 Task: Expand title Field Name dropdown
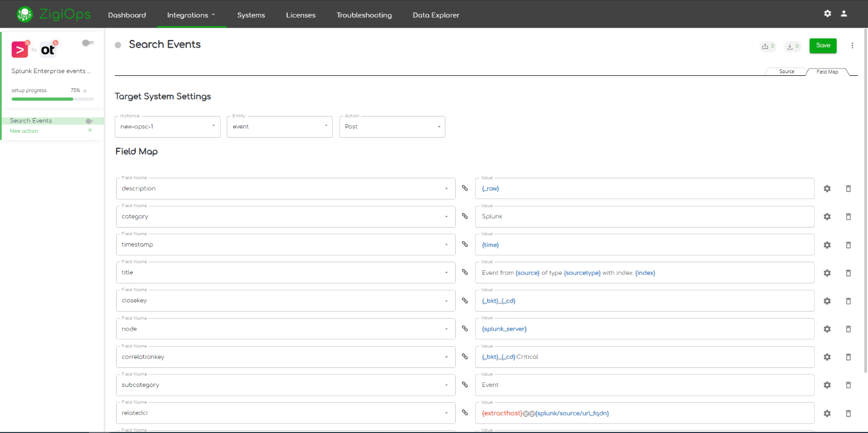[x=286, y=273]
